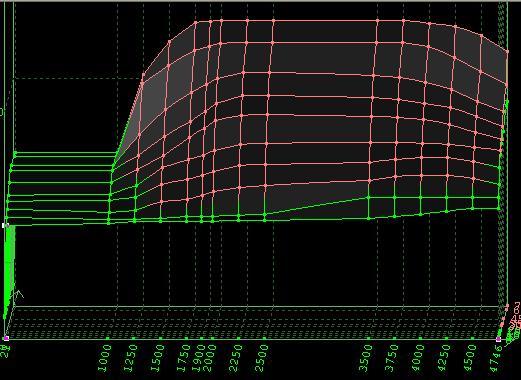Select the white square handle on left axis

pyautogui.click(x=5, y=226)
